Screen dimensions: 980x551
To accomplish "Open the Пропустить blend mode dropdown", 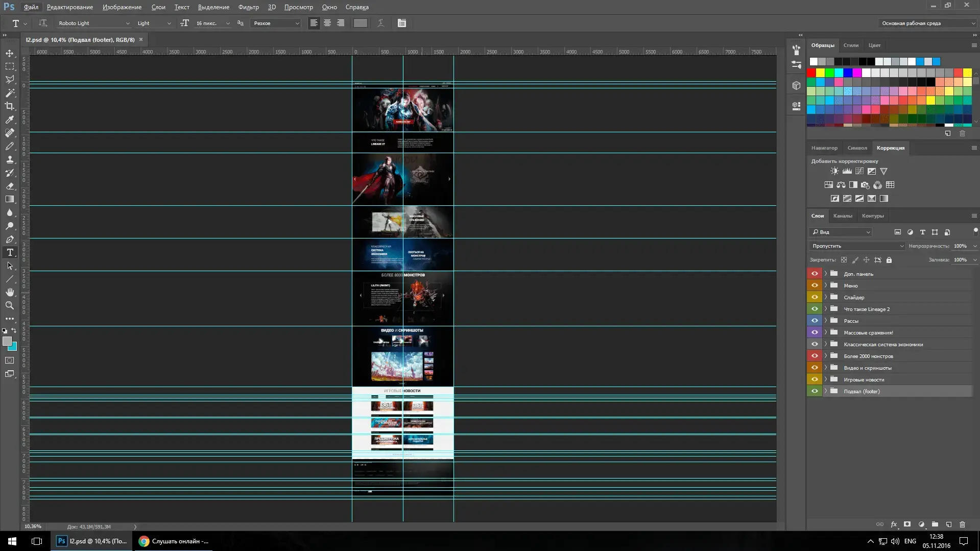I will [x=857, y=246].
